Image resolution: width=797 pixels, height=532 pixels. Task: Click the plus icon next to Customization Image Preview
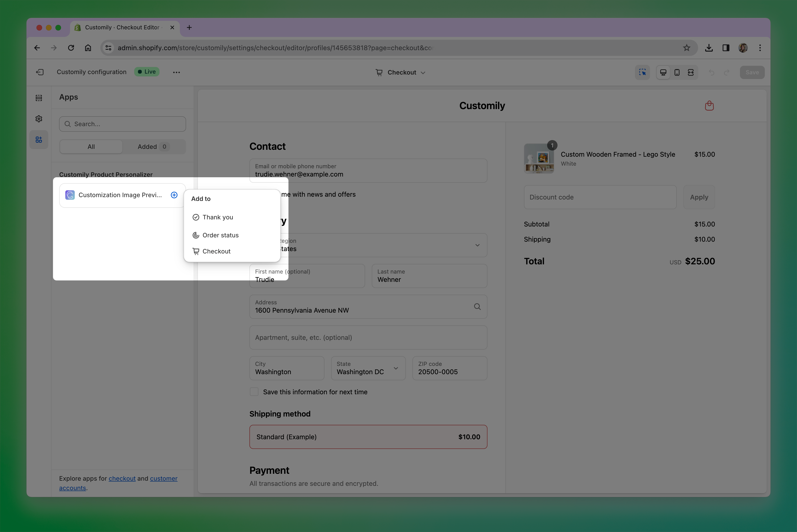174,195
